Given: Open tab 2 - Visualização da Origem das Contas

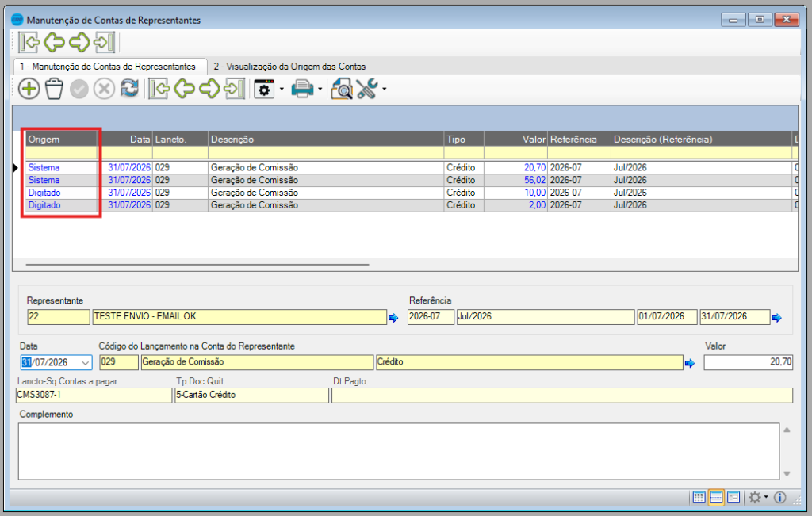Looking at the screenshot, I should pos(289,67).
